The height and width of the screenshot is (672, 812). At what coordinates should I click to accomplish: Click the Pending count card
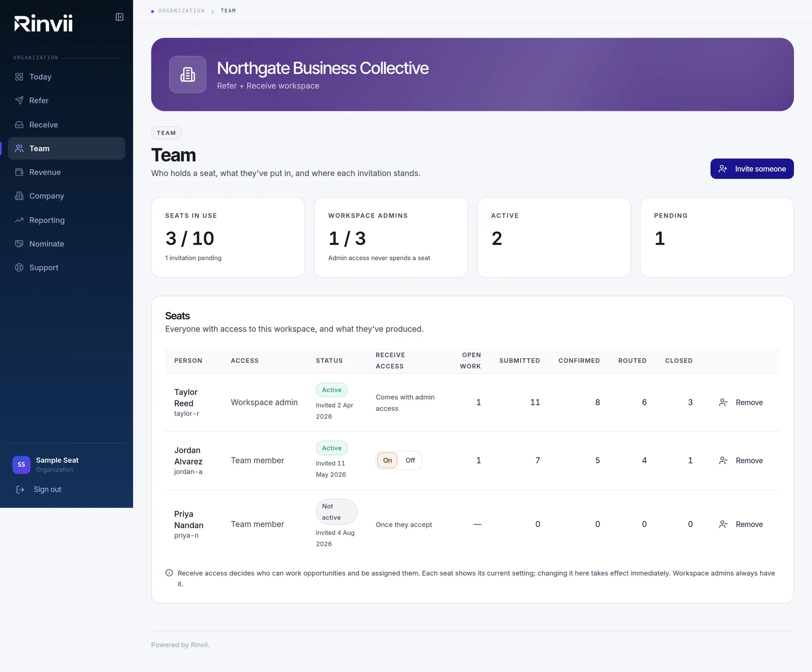click(x=717, y=237)
